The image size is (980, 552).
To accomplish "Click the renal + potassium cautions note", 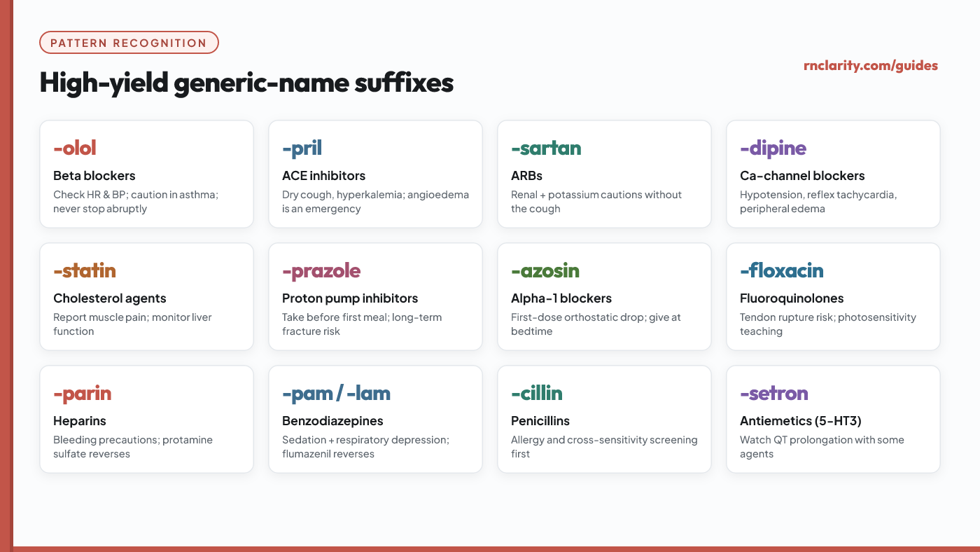I will (x=596, y=202).
